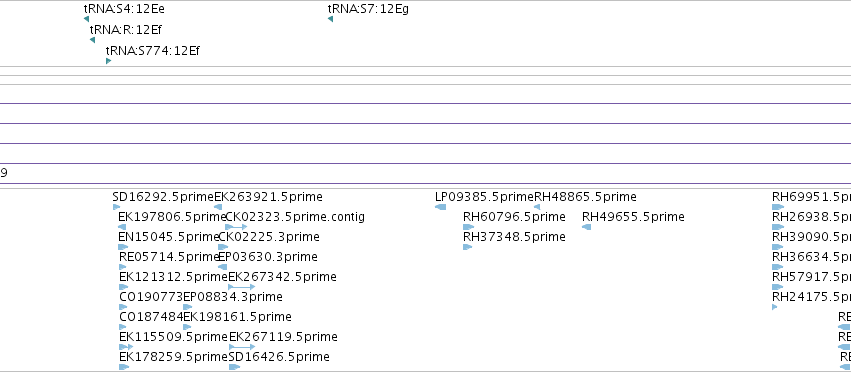Click the RH37348.5prime glyph

467,247
